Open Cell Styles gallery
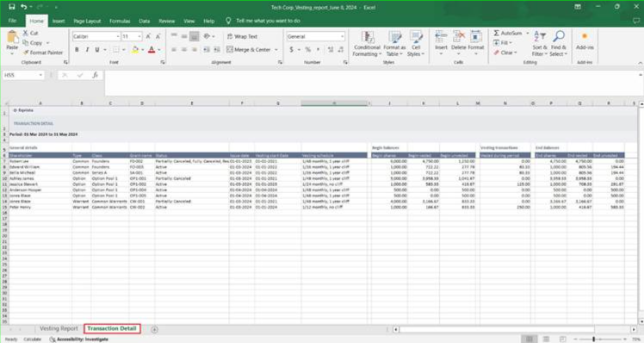This screenshot has width=644, height=343. coord(416,44)
